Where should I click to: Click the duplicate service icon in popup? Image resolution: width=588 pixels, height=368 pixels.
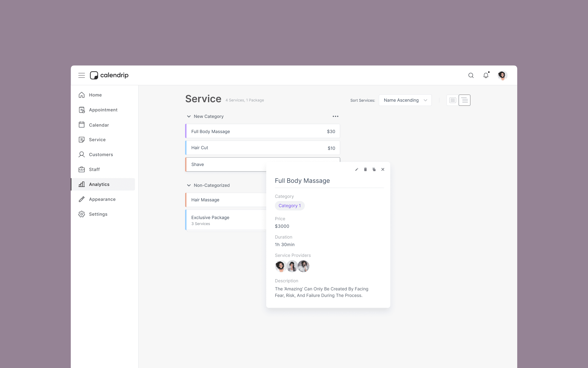tap(374, 169)
